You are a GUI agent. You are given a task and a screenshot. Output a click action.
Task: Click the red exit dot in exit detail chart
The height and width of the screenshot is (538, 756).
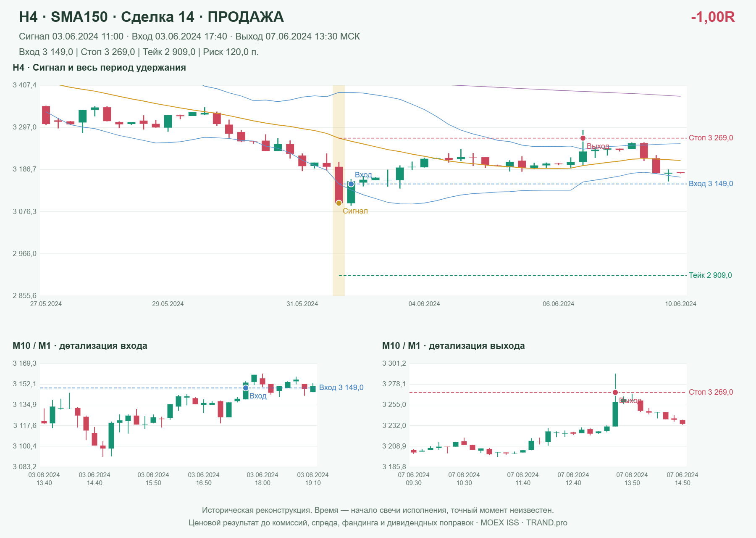click(x=615, y=393)
